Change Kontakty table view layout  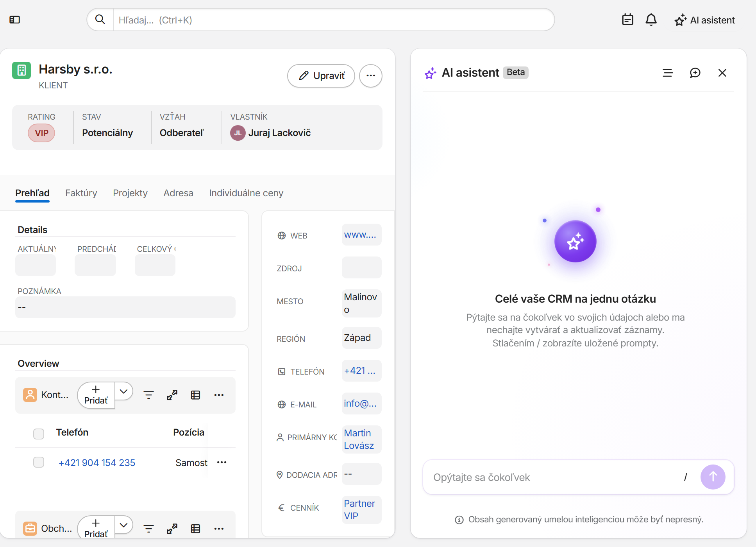click(195, 395)
